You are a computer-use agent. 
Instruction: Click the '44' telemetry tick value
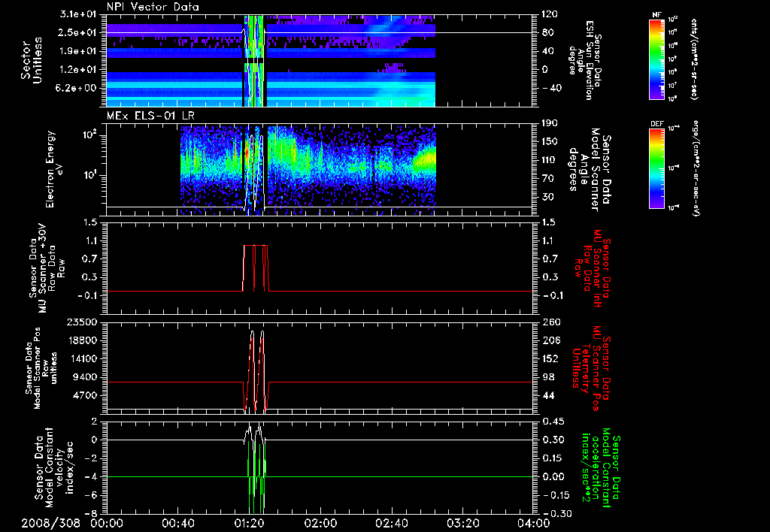click(x=548, y=395)
